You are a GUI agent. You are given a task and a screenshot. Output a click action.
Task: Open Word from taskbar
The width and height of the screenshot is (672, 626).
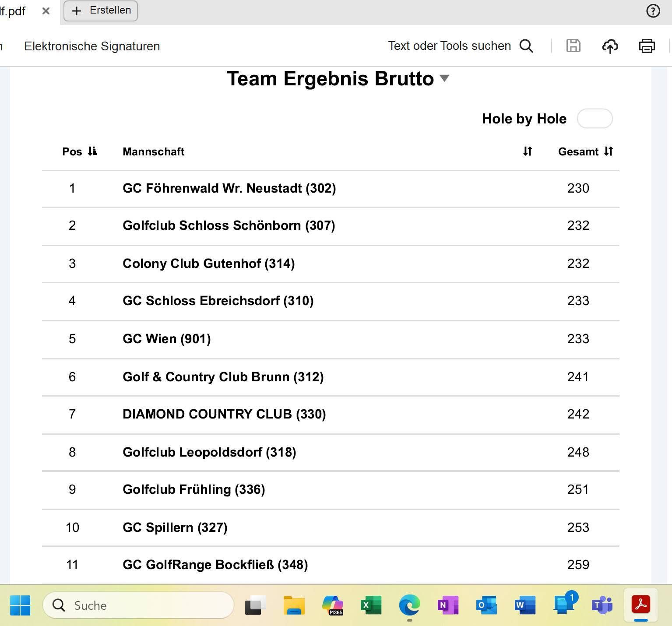tap(525, 605)
